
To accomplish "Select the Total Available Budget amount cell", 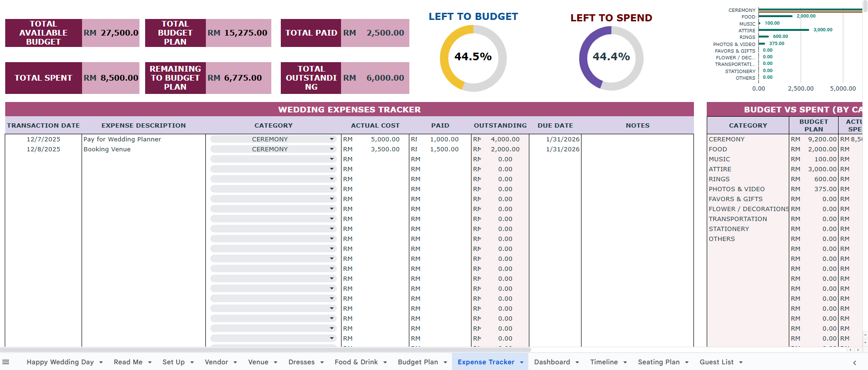I will pos(111,33).
